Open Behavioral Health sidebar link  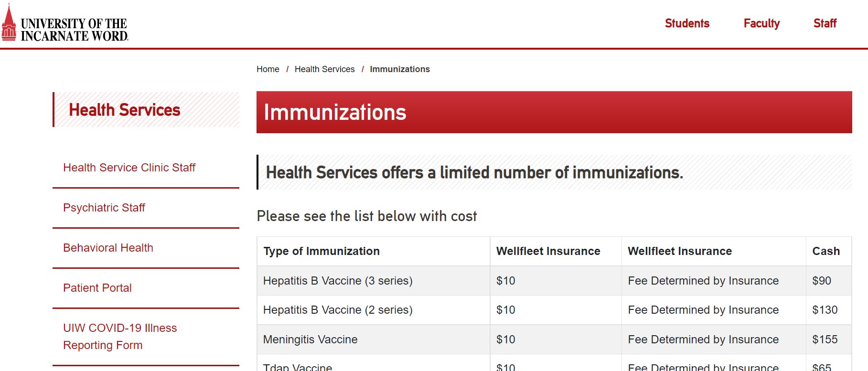coord(108,248)
